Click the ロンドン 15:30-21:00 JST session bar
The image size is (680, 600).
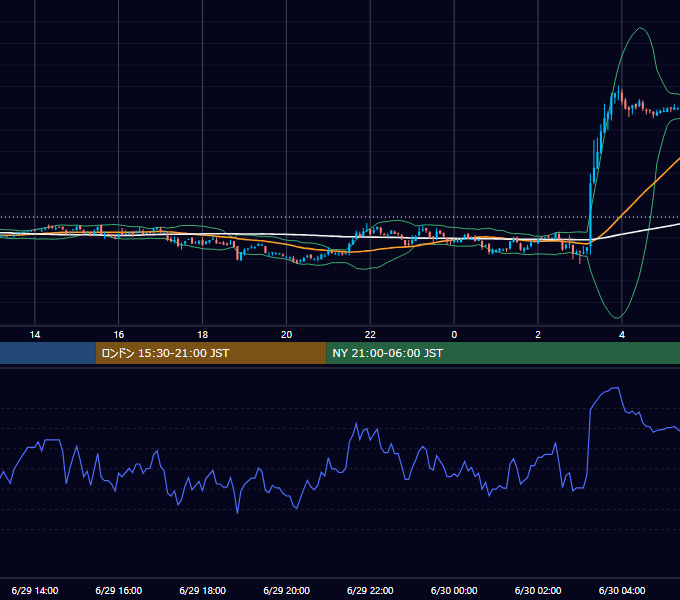(x=211, y=353)
